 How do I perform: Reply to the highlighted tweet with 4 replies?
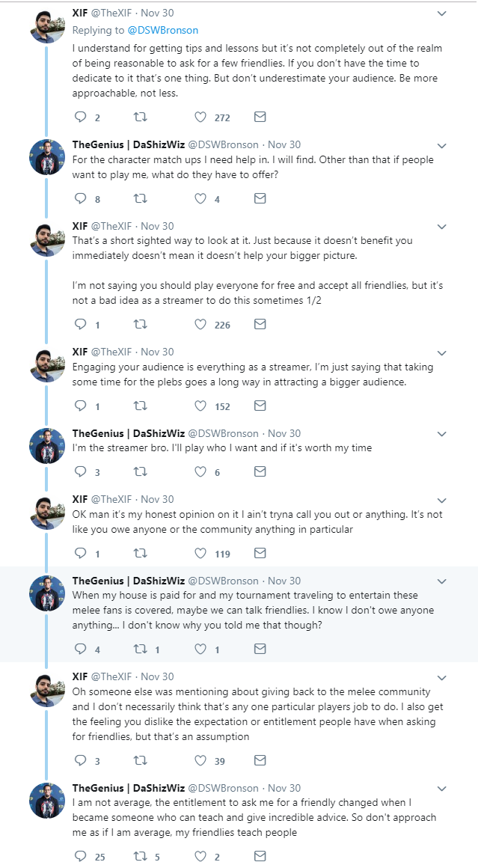(81, 649)
